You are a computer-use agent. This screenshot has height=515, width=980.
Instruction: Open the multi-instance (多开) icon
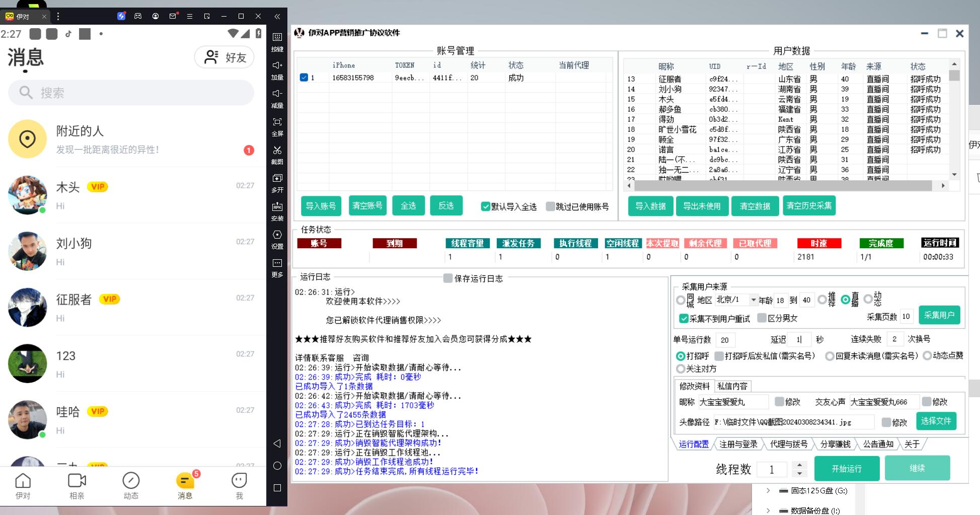[277, 179]
